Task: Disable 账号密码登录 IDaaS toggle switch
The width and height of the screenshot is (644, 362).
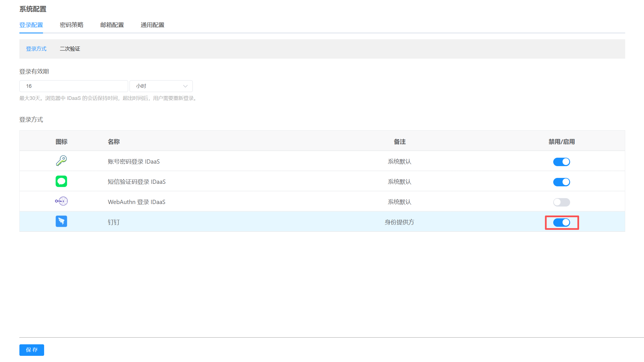Action: point(561,162)
